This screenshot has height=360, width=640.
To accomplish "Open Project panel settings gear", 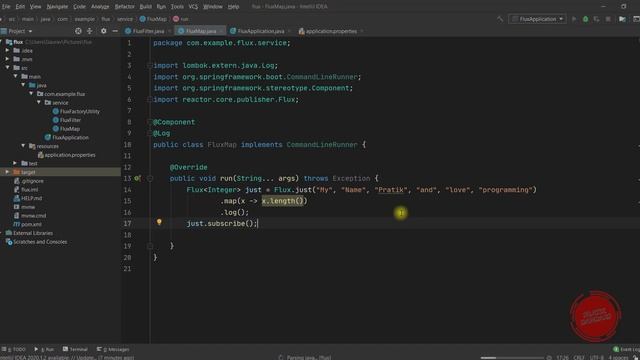I will 103,31.
